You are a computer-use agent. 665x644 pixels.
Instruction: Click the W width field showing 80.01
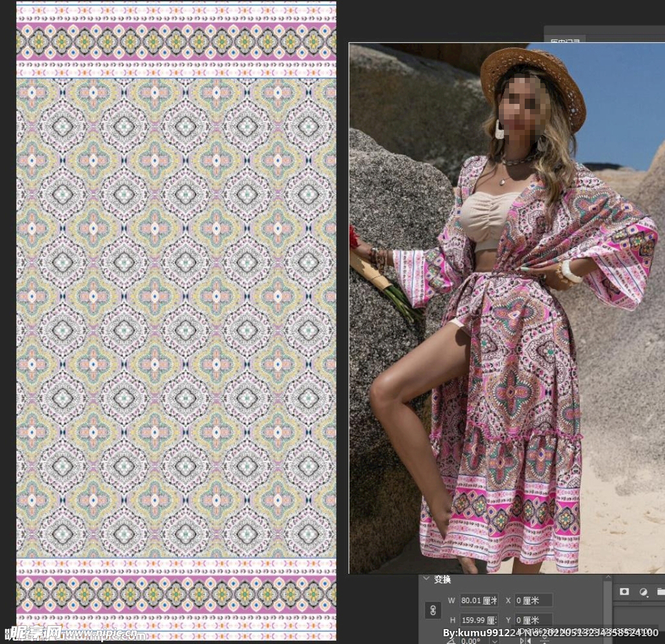point(479,601)
